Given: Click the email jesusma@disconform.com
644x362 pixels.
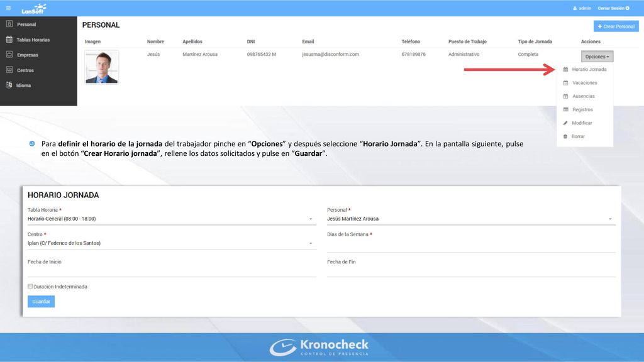Looking at the screenshot, I should 330,54.
